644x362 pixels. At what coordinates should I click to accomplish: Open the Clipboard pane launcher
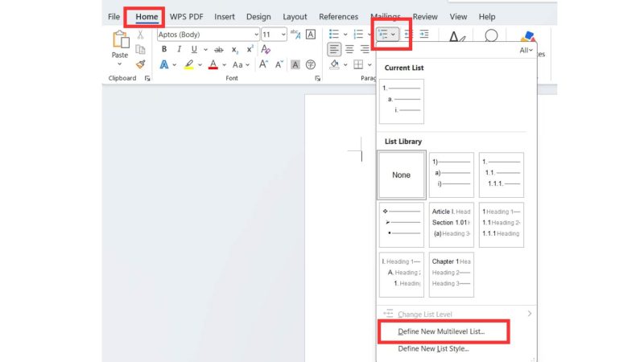(x=147, y=78)
